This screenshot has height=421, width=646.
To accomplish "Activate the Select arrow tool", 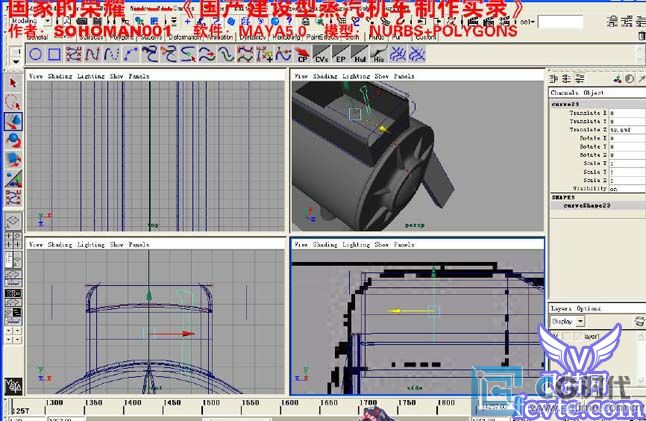I will [13, 84].
